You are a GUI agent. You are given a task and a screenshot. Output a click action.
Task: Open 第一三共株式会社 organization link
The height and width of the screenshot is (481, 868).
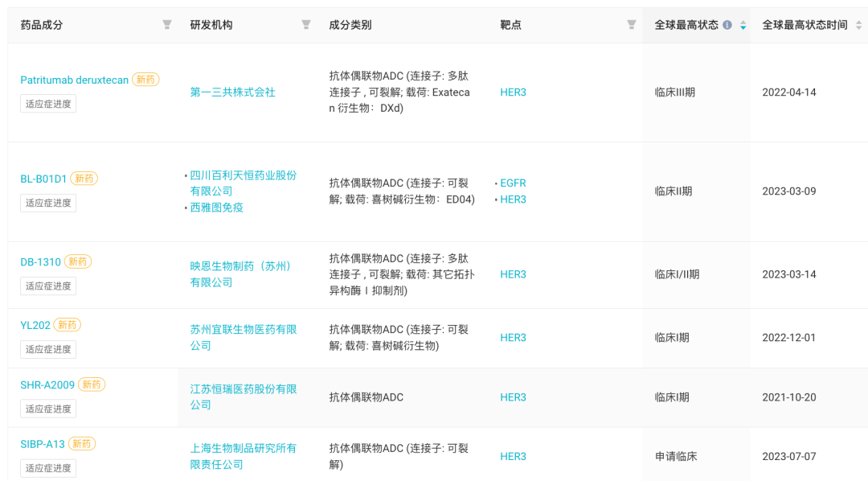click(x=232, y=92)
